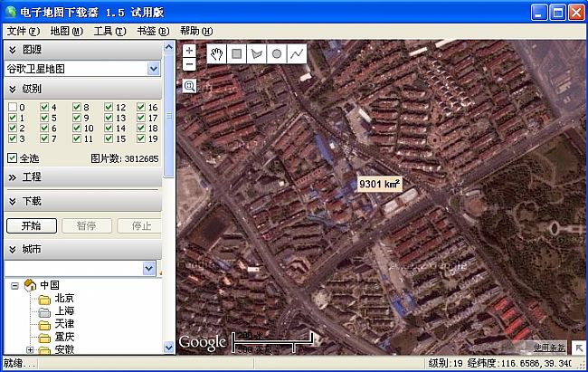Click the Google logo on map
The width and height of the screenshot is (588, 372).
[x=202, y=343]
